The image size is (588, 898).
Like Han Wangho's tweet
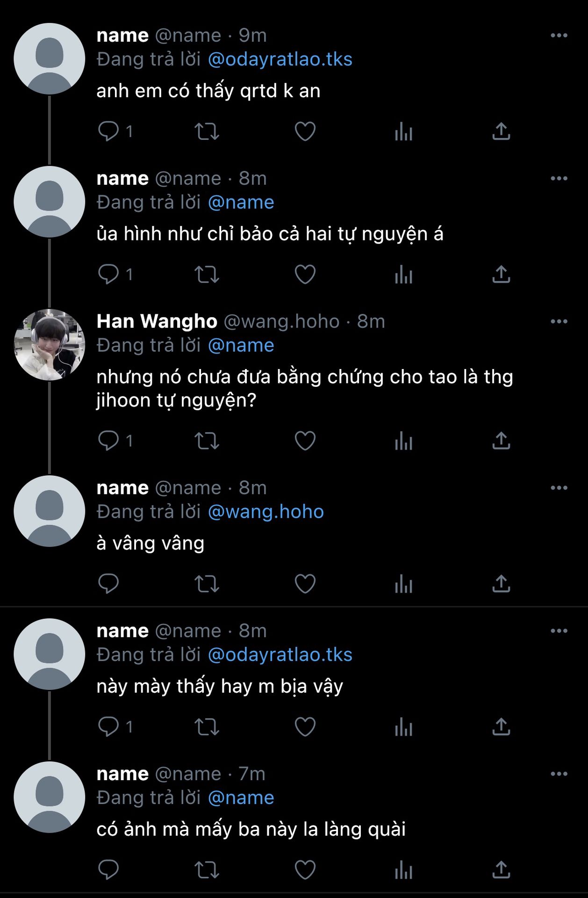pos(305,441)
